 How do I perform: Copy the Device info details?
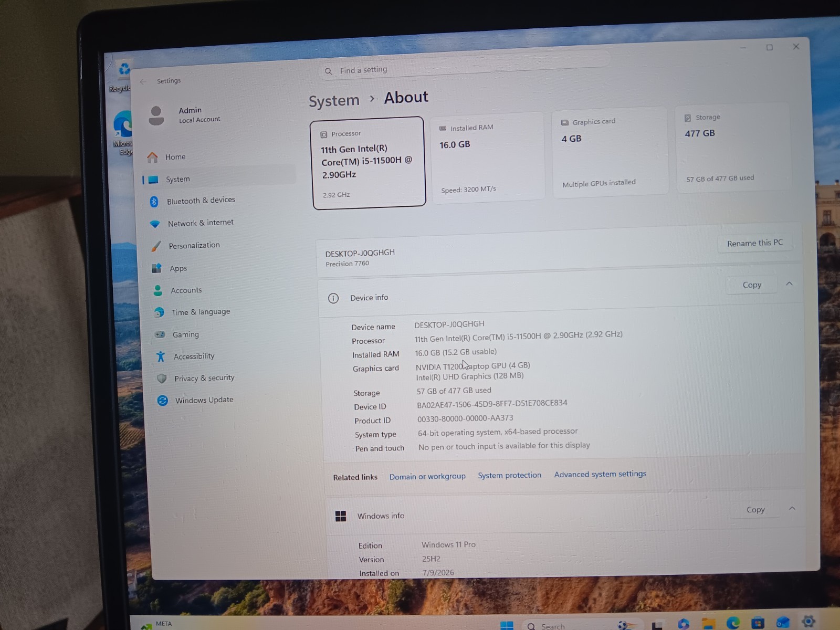tap(752, 285)
